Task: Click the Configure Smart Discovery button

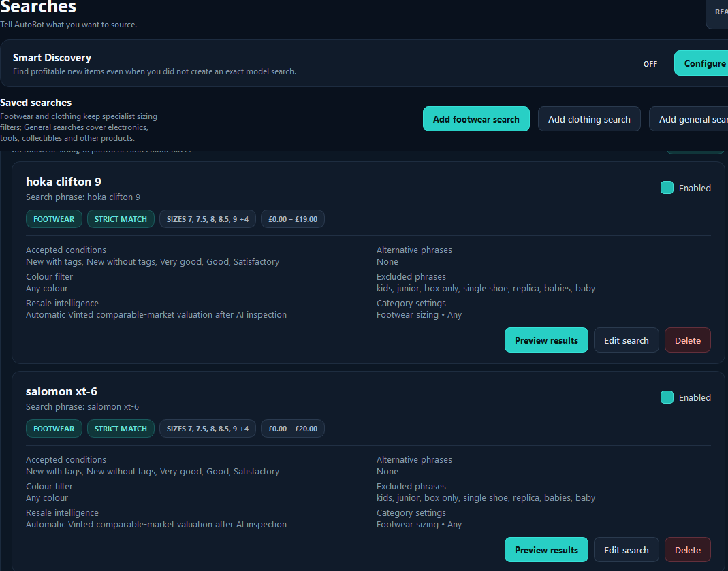Action: (x=701, y=63)
